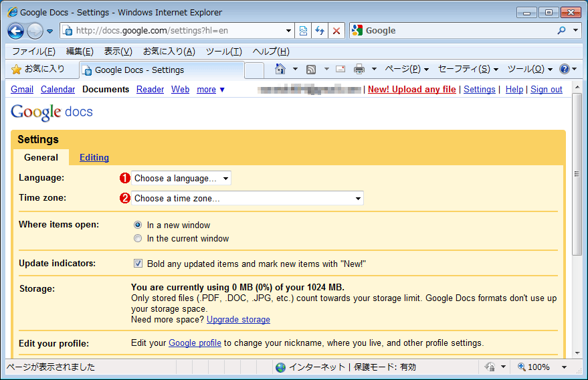Click New! Upload any file link
Screen dimensions: 588x380
pos(412,89)
